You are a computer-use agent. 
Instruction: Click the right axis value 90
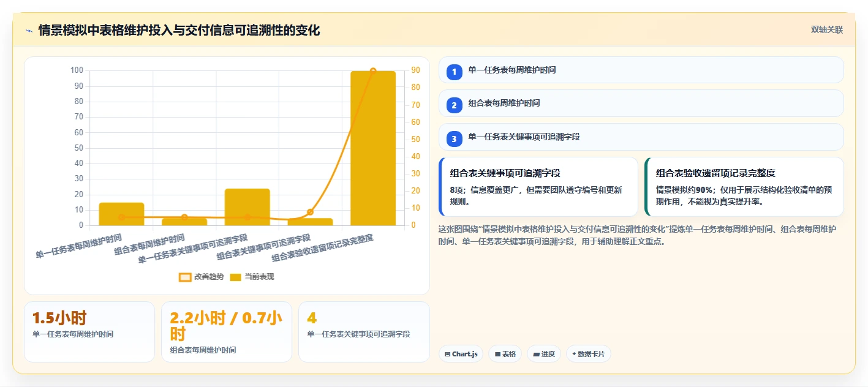[415, 70]
